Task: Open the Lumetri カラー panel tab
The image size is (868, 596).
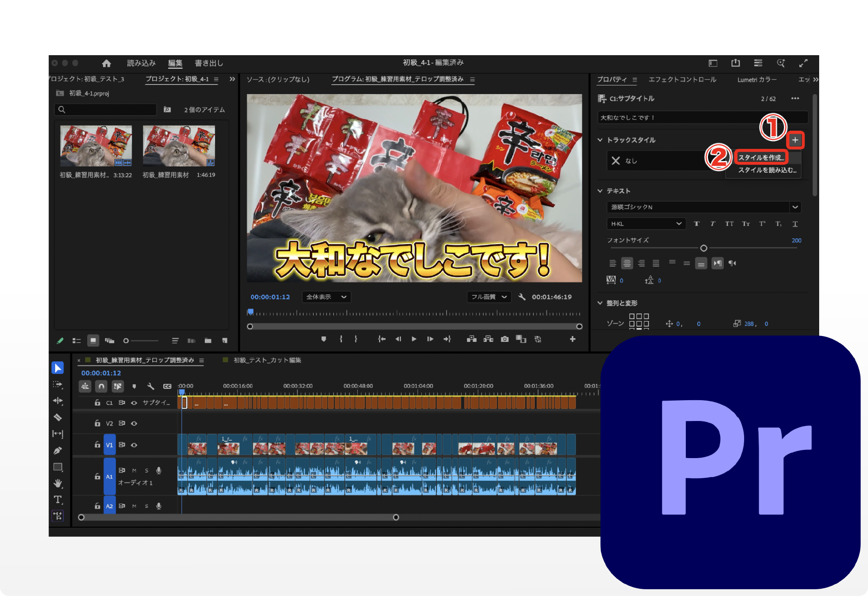Action: point(757,80)
